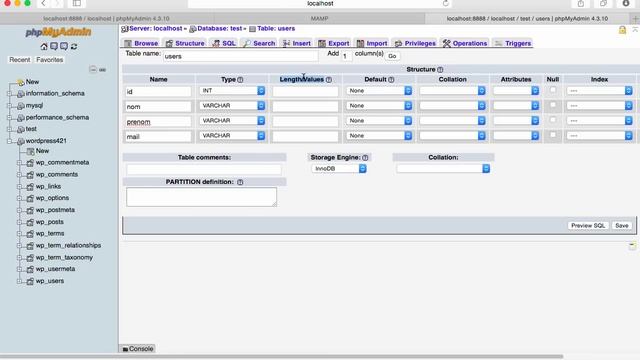
Task: Click the wp_posts table icon
Action: click(x=30, y=222)
